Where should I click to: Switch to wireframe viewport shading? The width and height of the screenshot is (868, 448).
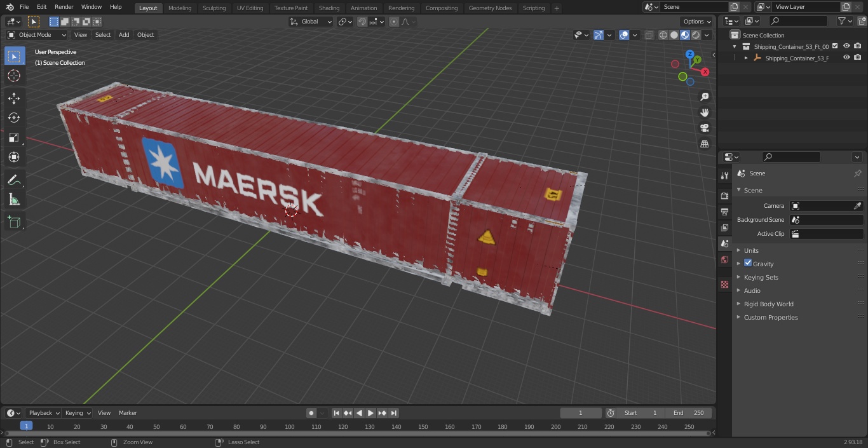(663, 35)
